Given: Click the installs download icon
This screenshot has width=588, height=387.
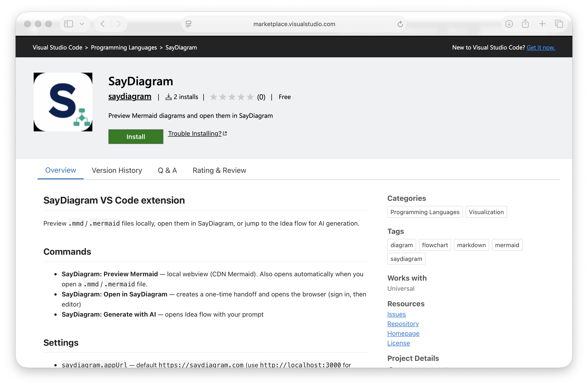Looking at the screenshot, I should pyautogui.click(x=168, y=97).
